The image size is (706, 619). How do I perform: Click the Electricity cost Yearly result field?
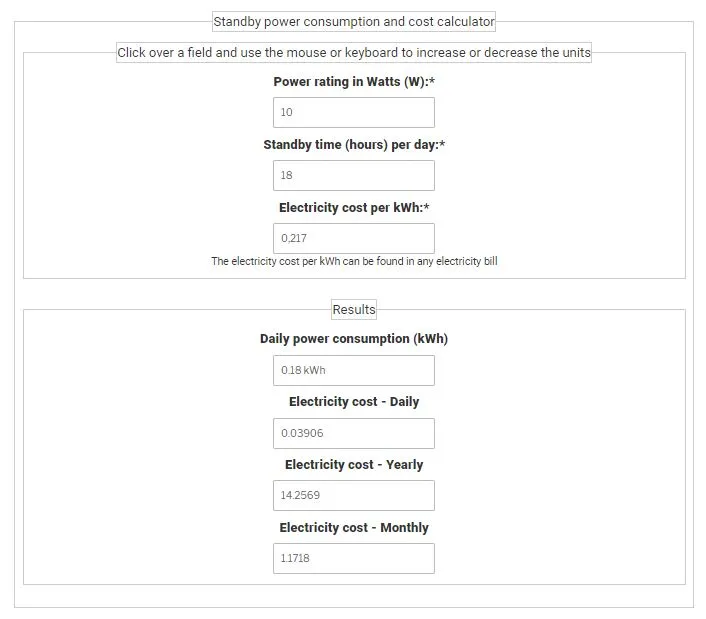353,496
